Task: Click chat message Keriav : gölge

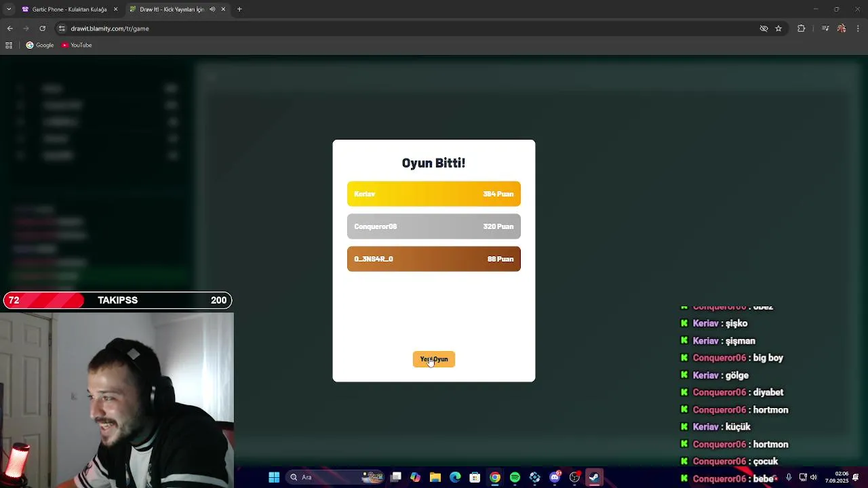Action: coord(714,375)
